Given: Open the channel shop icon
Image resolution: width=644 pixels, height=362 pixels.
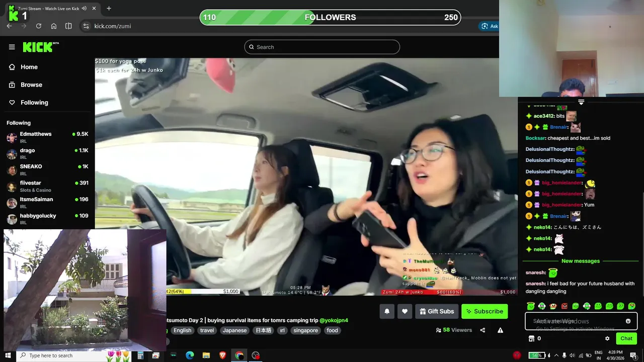Looking at the screenshot, I should [531, 338].
